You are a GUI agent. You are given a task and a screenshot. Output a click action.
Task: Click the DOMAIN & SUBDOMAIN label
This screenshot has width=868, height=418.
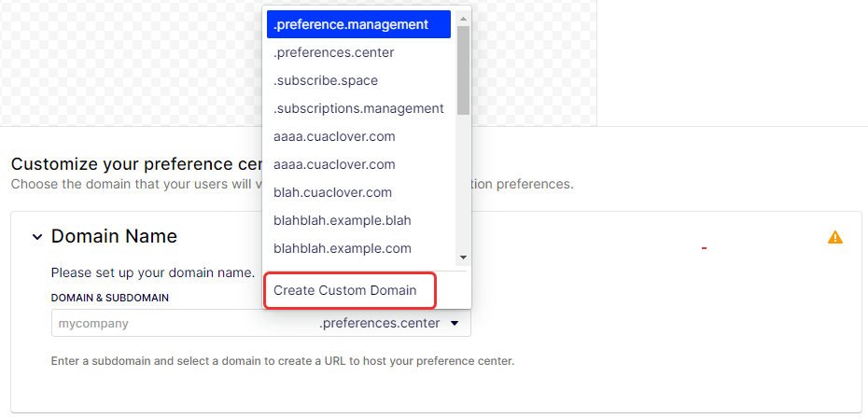(x=109, y=298)
